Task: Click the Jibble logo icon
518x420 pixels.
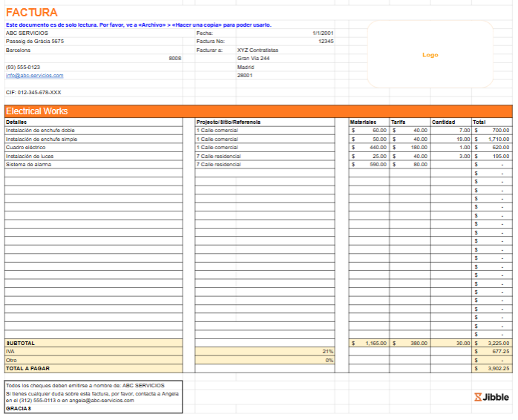Action: click(x=477, y=397)
